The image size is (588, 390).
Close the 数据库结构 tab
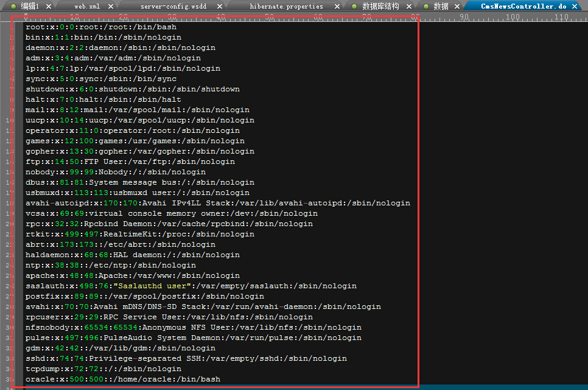click(409, 6)
